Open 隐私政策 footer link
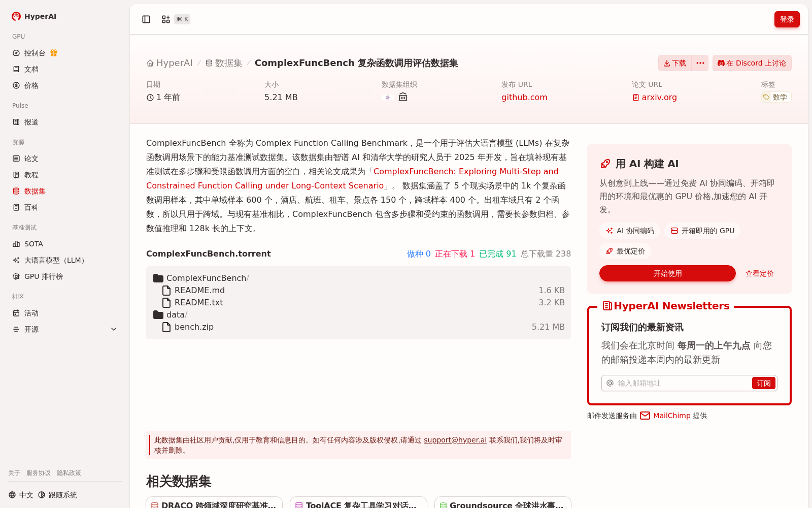812x508 pixels. 69,473
